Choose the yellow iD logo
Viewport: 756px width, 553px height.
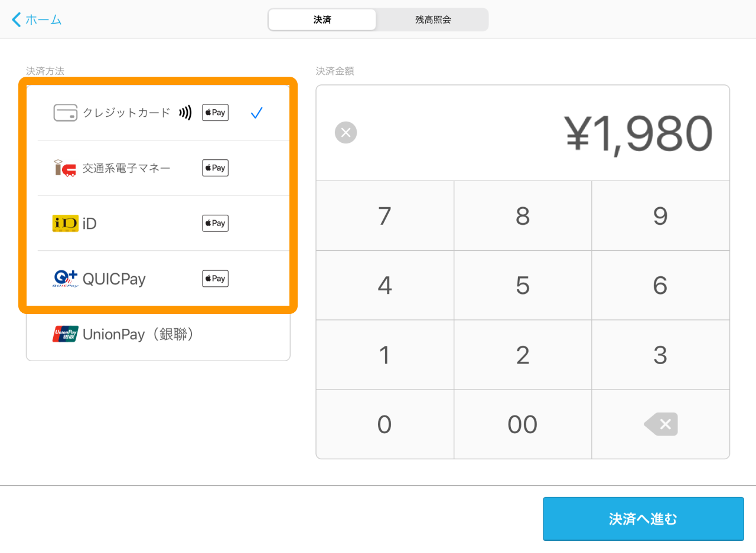[65, 223]
